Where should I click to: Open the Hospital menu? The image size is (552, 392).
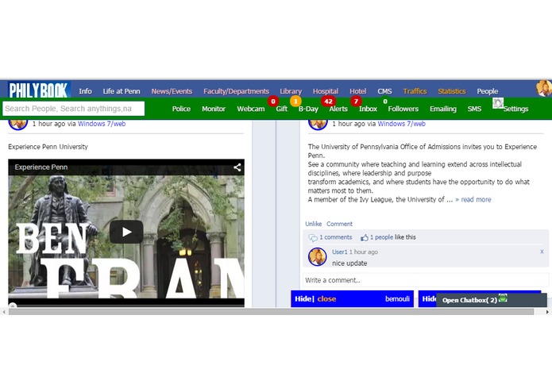(x=326, y=91)
